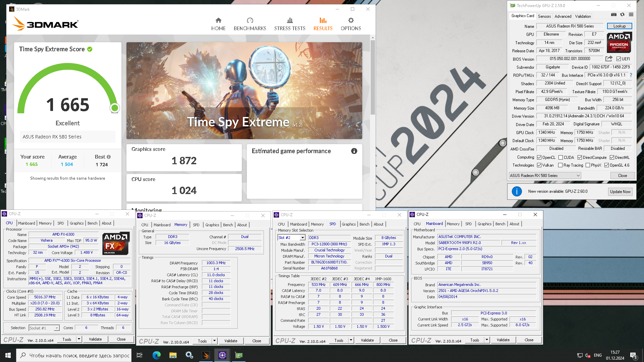Toggle the DirectCompute checkbox
The width and height of the screenshot is (644, 362).
580,158
